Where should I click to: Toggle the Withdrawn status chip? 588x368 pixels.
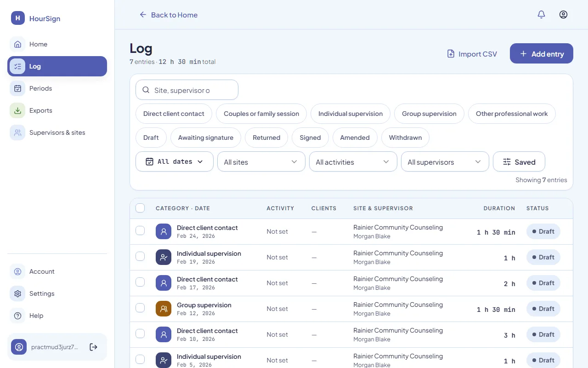(x=405, y=138)
